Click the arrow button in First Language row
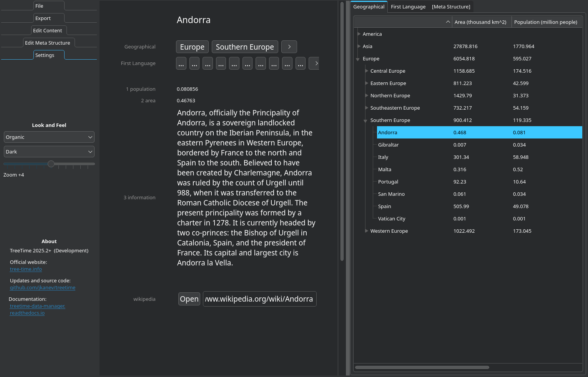The image size is (588, 377). point(315,63)
